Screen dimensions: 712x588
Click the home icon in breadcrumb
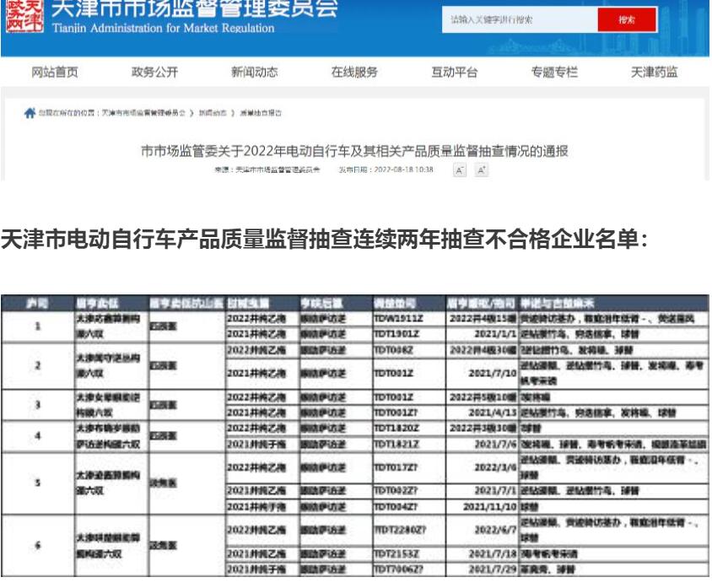(30, 112)
